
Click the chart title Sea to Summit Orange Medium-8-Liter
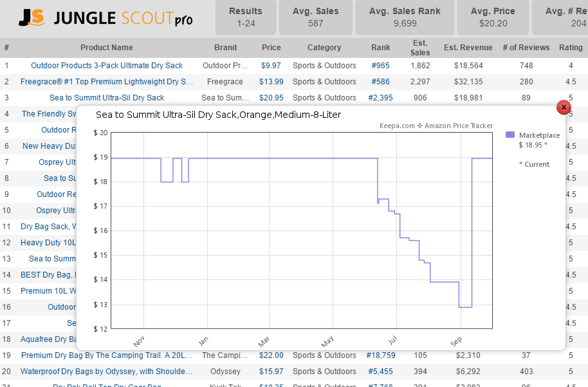[218, 115]
